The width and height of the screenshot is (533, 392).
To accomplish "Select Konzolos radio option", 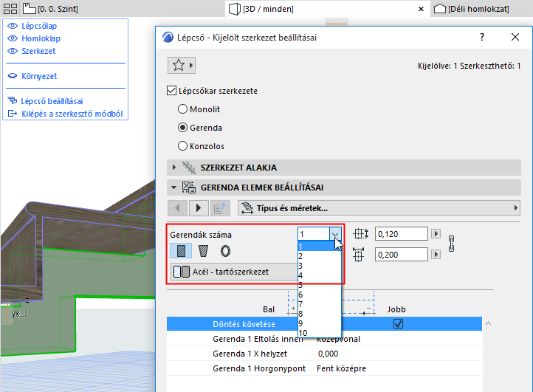I will pos(182,146).
